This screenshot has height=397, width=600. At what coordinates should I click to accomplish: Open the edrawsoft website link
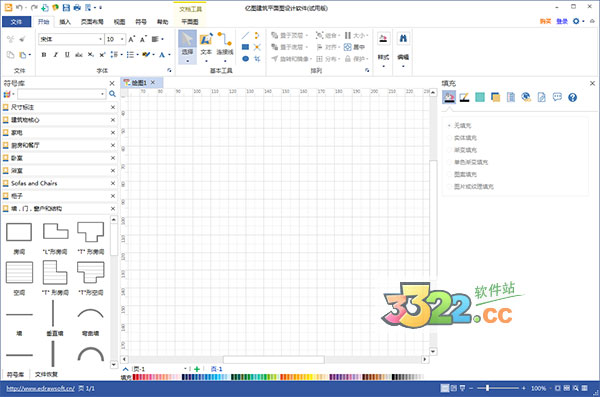[x=41, y=388]
